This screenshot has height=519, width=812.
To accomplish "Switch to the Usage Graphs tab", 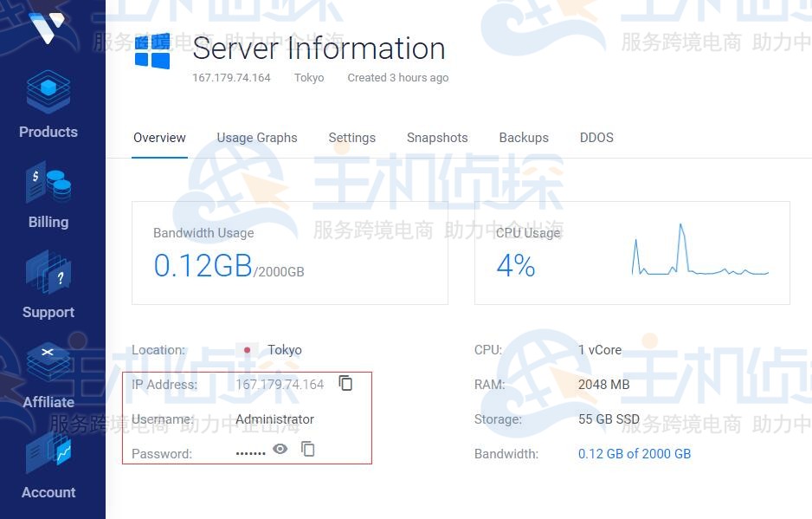I will tap(256, 137).
